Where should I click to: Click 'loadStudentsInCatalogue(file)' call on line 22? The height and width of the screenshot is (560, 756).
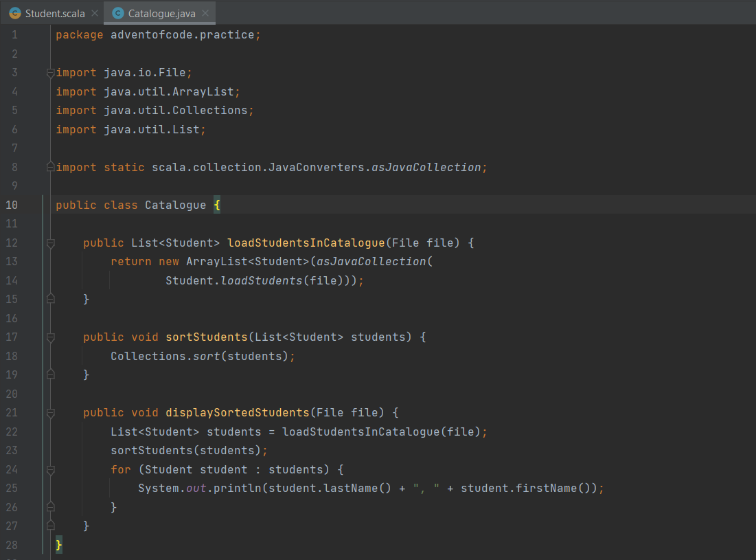(x=381, y=432)
